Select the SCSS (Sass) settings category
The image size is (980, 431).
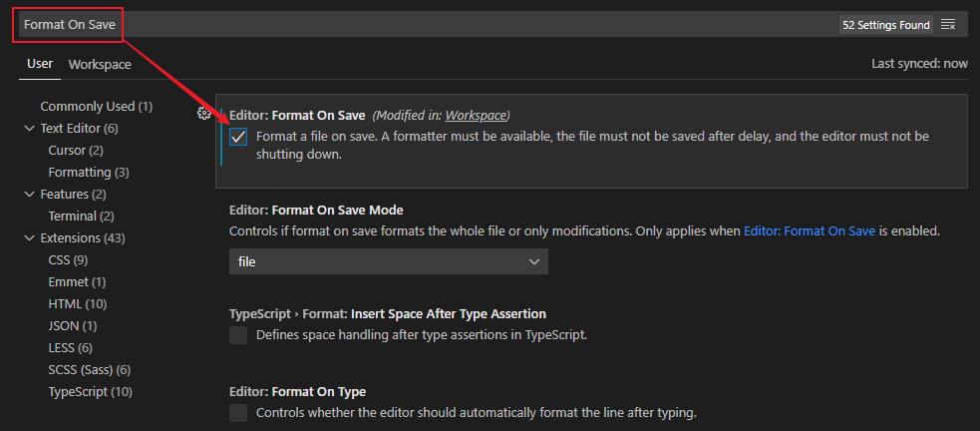coord(89,370)
